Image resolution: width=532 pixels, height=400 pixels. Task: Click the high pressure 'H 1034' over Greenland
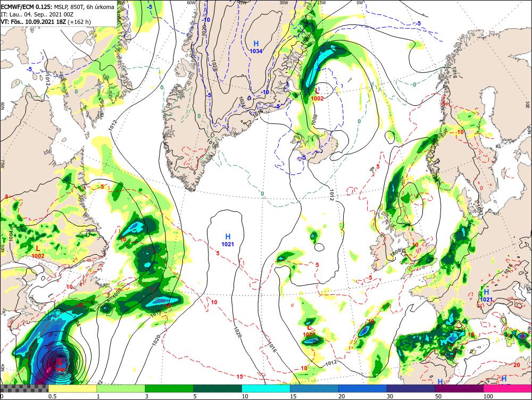click(256, 47)
